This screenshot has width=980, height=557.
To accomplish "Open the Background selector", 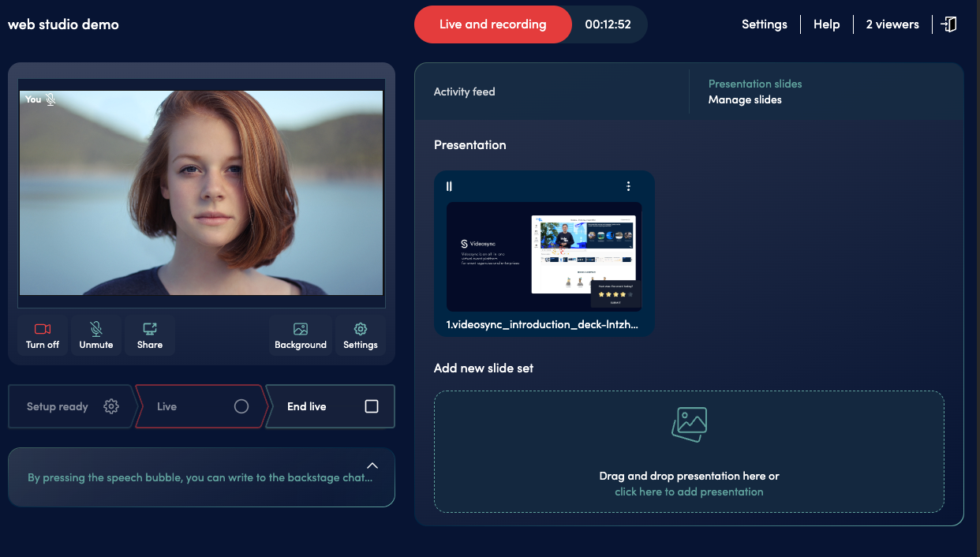I will 301,335.
